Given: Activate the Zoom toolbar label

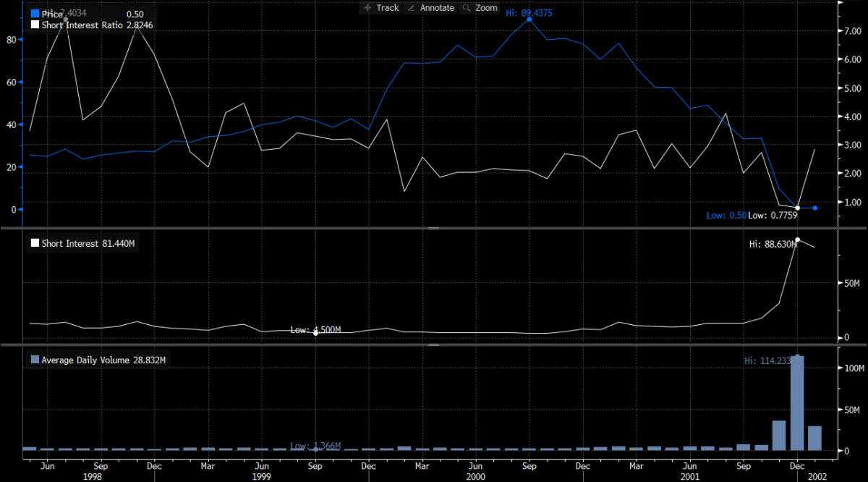Looking at the screenshot, I should click(487, 8).
